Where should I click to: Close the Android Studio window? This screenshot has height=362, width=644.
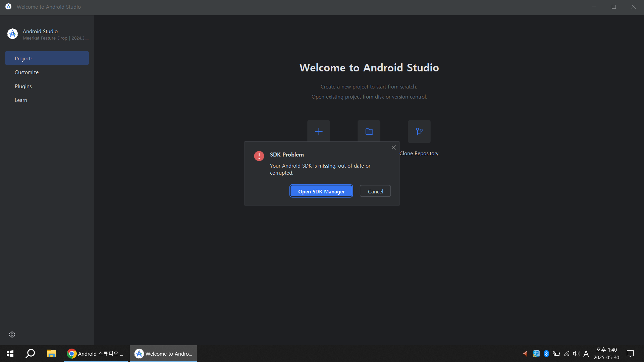click(634, 7)
